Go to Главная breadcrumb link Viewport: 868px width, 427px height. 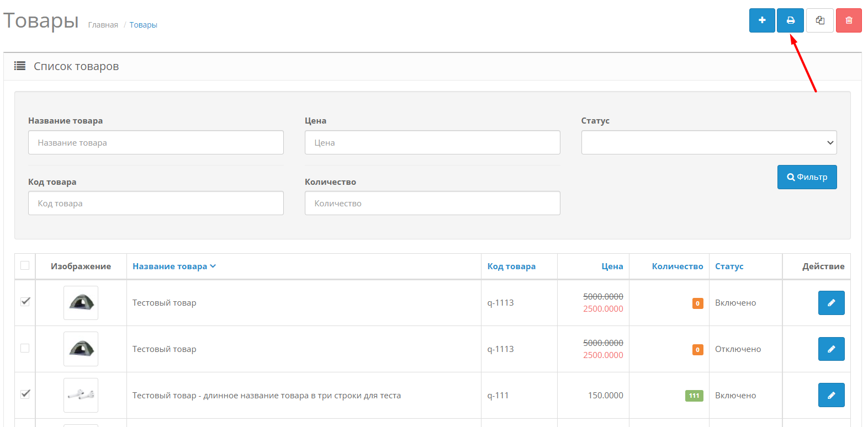(x=103, y=25)
